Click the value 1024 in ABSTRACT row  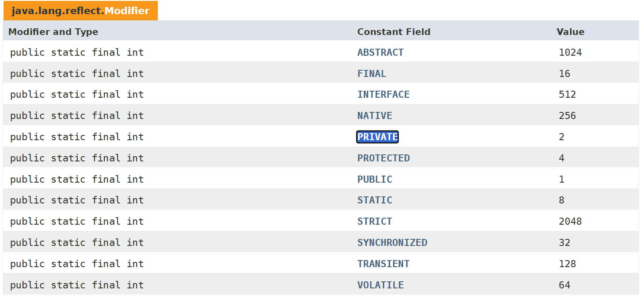click(570, 52)
